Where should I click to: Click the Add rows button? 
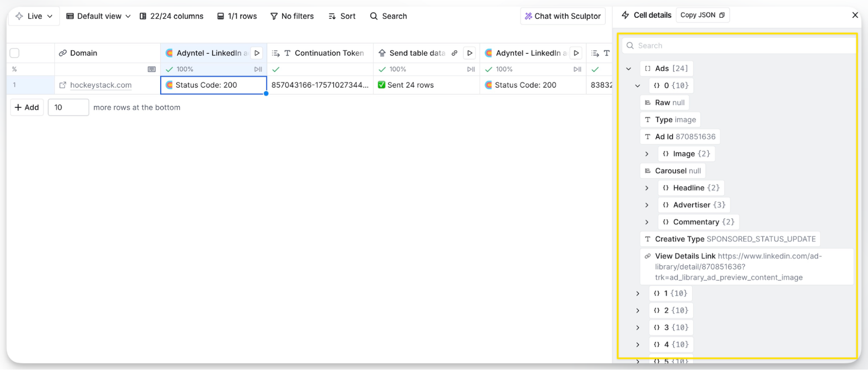27,107
